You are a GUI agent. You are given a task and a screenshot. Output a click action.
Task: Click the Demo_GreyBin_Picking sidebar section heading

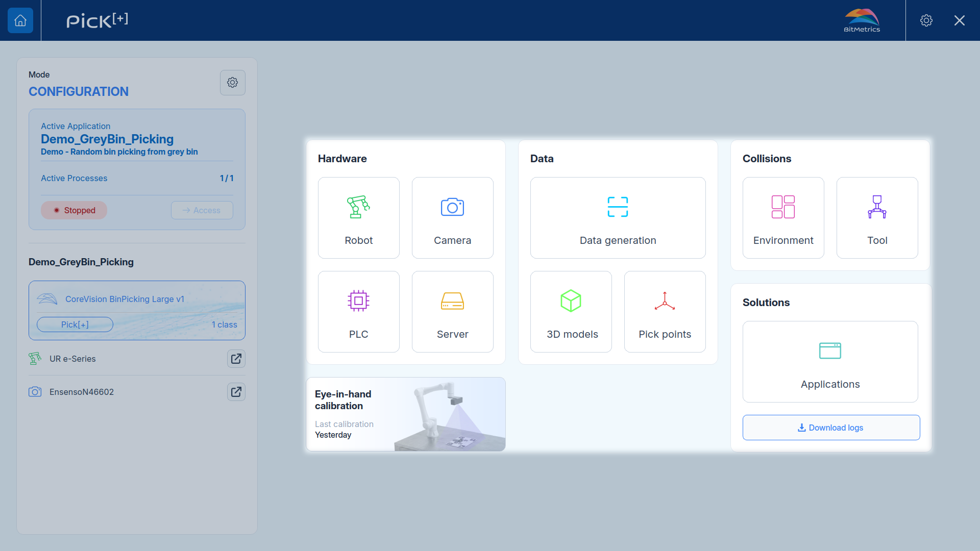click(x=81, y=262)
